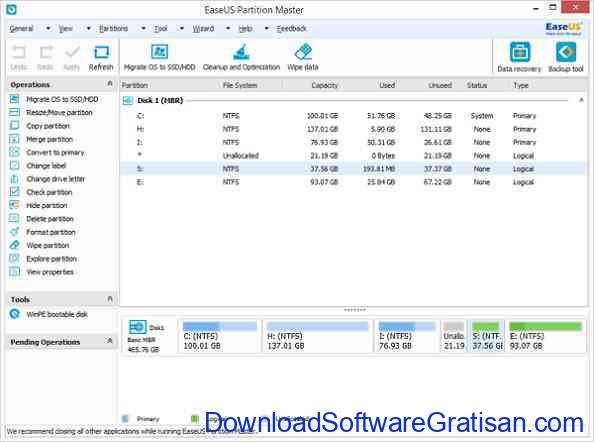Click the Change drive letter icon
This screenshot has width=594, height=442.
(14, 179)
